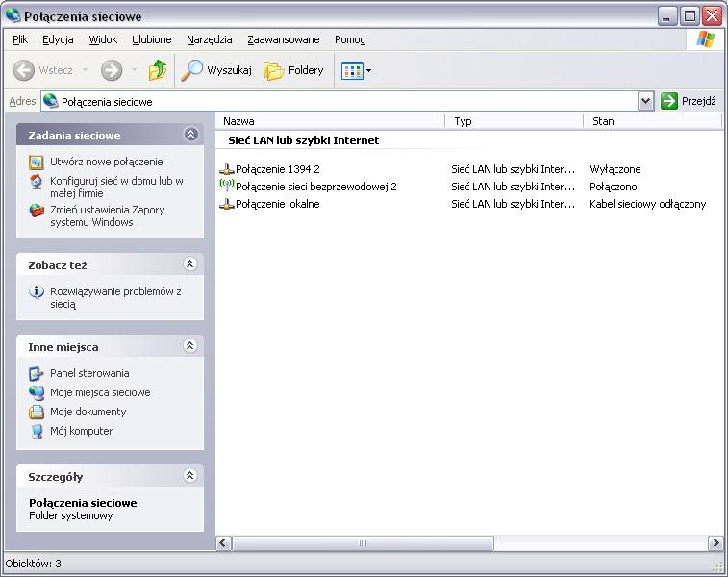The image size is (728, 577).
Task: Expand the views dropdown arrow
Action: coord(368,71)
